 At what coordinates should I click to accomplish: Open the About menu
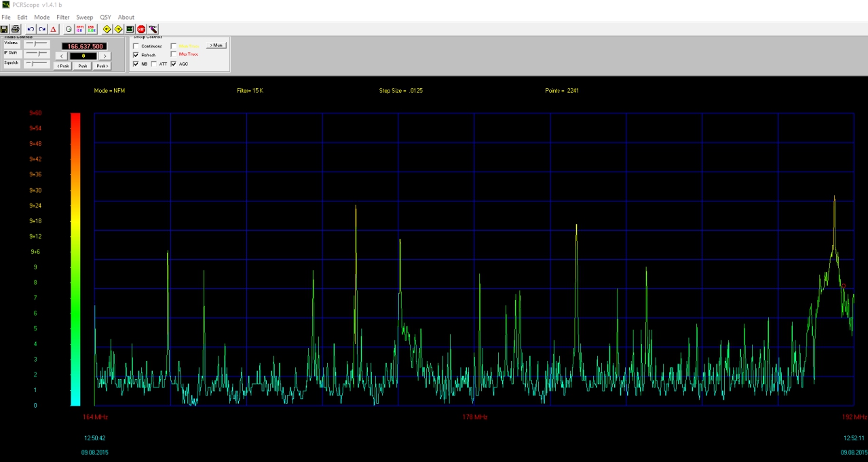(126, 17)
